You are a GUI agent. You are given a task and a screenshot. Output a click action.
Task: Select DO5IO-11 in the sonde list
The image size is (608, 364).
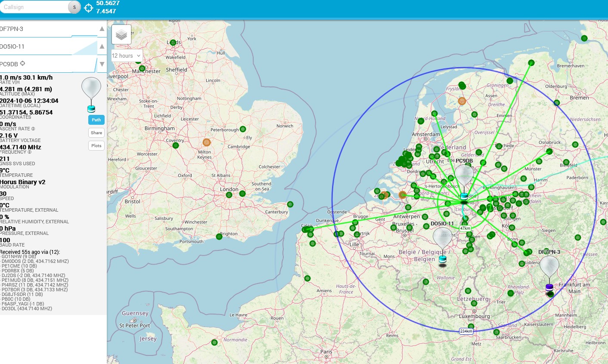(x=48, y=46)
